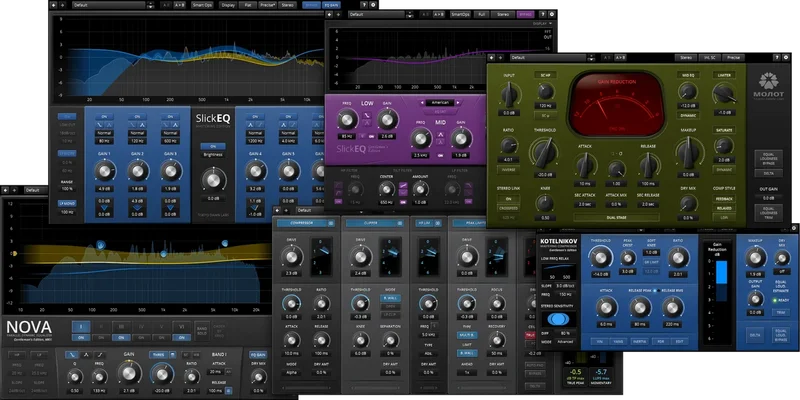Click Nova band node near 100 Hz on graph

[x=100, y=244]
